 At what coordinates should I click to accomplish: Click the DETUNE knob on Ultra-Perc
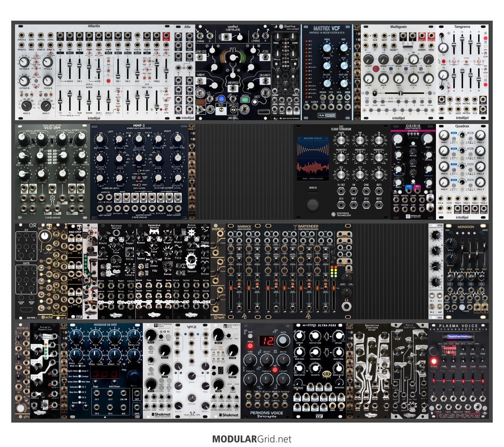338,336
